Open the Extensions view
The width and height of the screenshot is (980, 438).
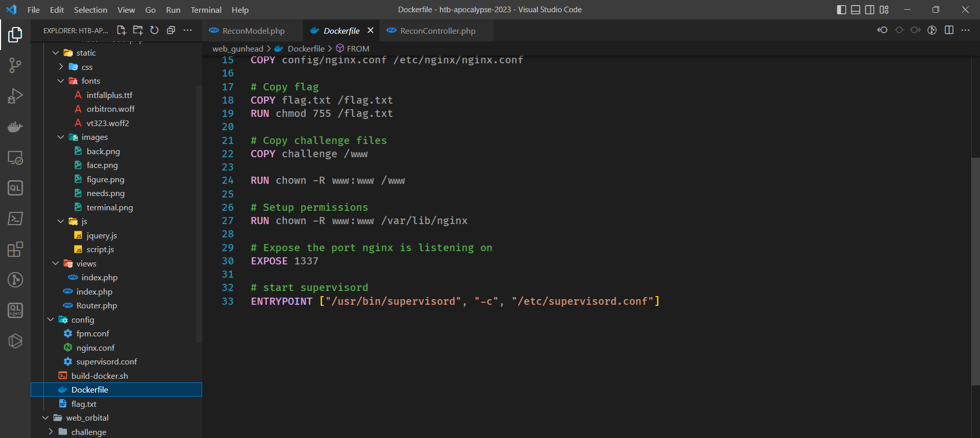(x=15, y=249)
